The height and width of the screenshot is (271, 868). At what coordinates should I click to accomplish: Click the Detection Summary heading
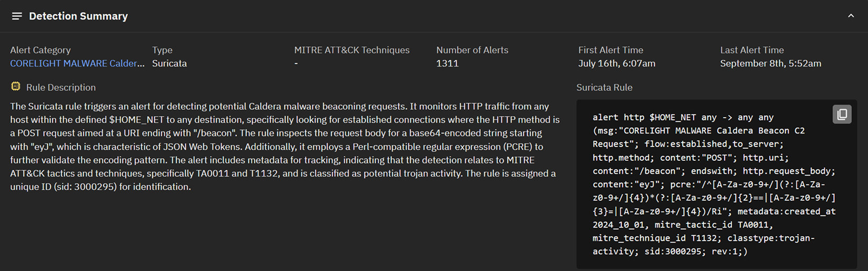click(78, 16)
